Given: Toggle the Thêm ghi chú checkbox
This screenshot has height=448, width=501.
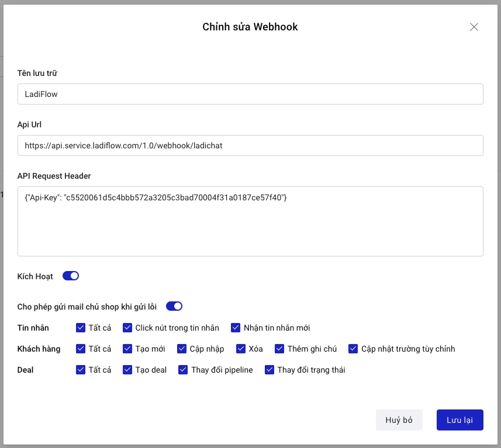Looking at the screenshot, I should pos(279,349).
